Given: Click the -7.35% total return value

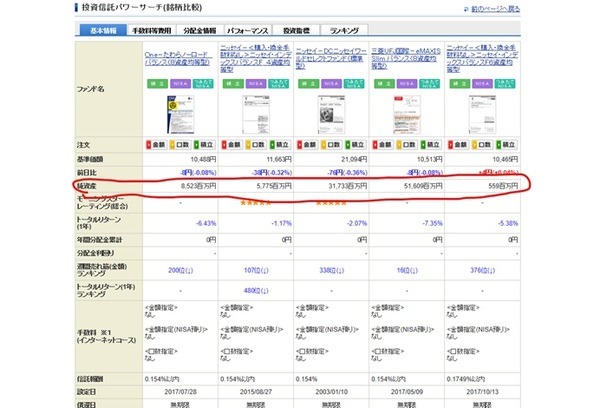Looking at the screenshot, I should (432, 223).
